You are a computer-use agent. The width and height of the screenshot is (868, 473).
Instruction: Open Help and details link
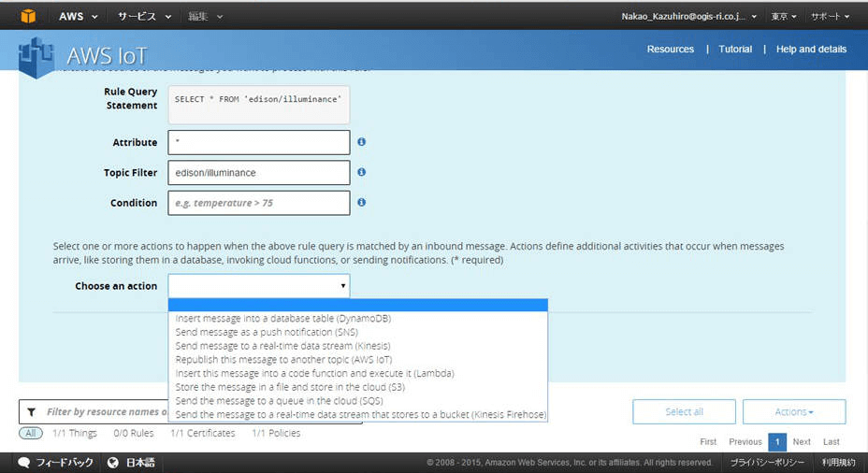tap(811, 50)
